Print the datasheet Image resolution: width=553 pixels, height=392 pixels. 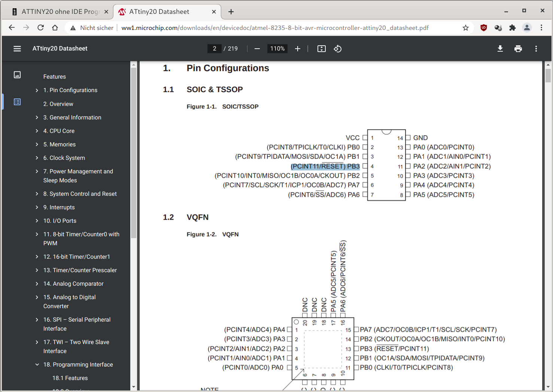(518, 49)
